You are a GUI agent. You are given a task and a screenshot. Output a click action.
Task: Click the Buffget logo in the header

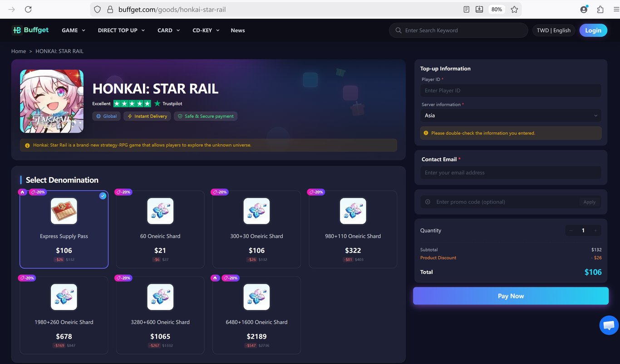[x=30, y=30]
